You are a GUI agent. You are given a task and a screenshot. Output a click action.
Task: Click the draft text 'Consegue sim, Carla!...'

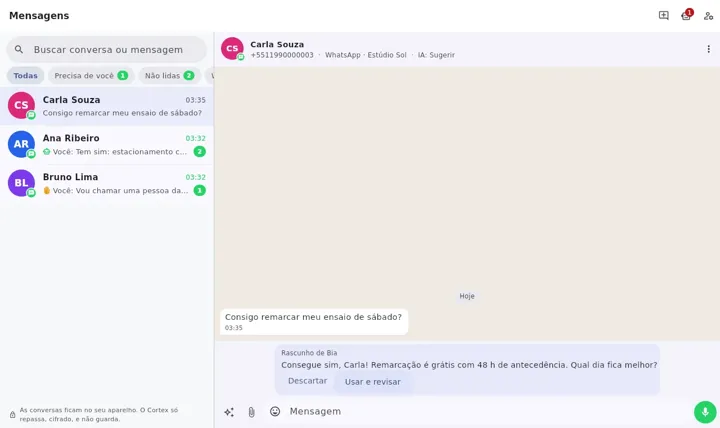click(x=469, y=365)
